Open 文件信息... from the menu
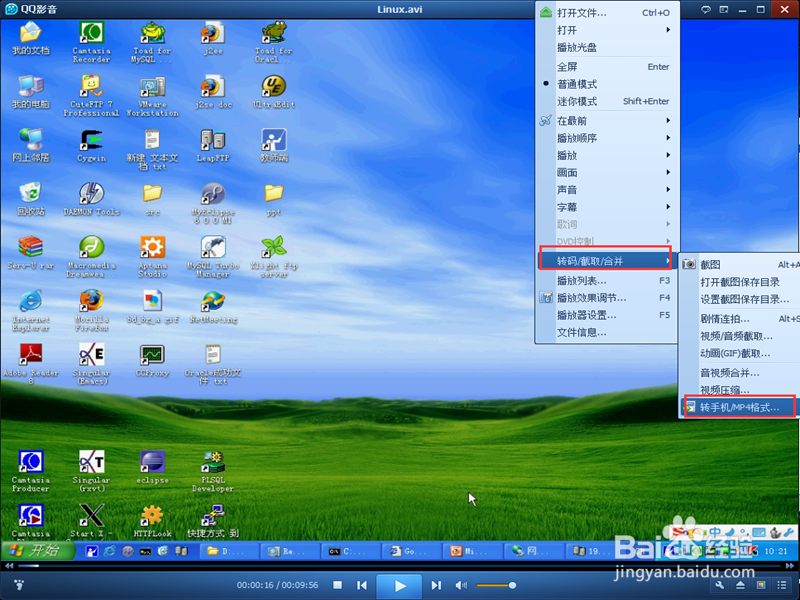Image resolution: width=800 pixels, height=600 pixels. (607, 333)
